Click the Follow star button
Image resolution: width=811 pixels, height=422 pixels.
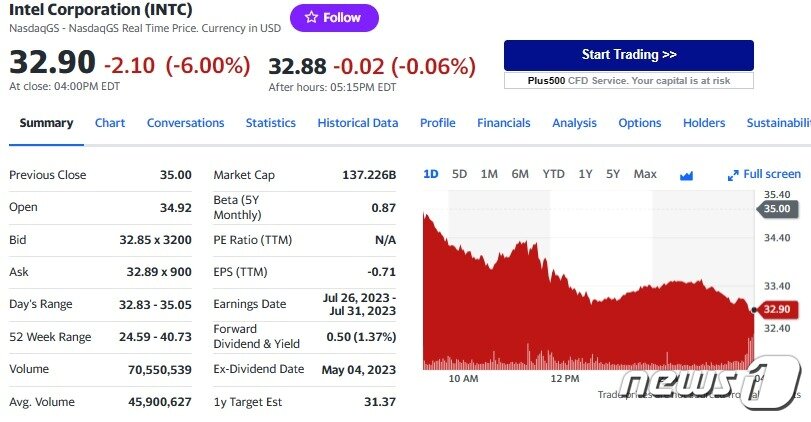(334, 18)
